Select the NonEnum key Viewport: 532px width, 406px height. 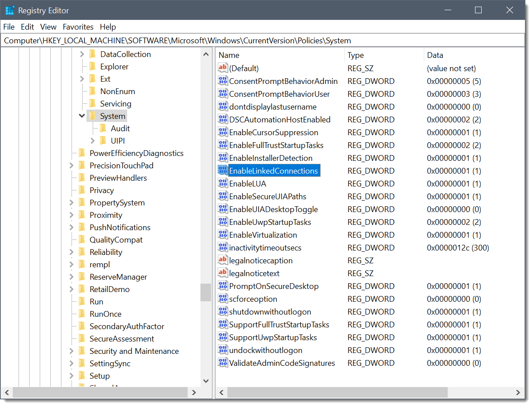[117, 91]
